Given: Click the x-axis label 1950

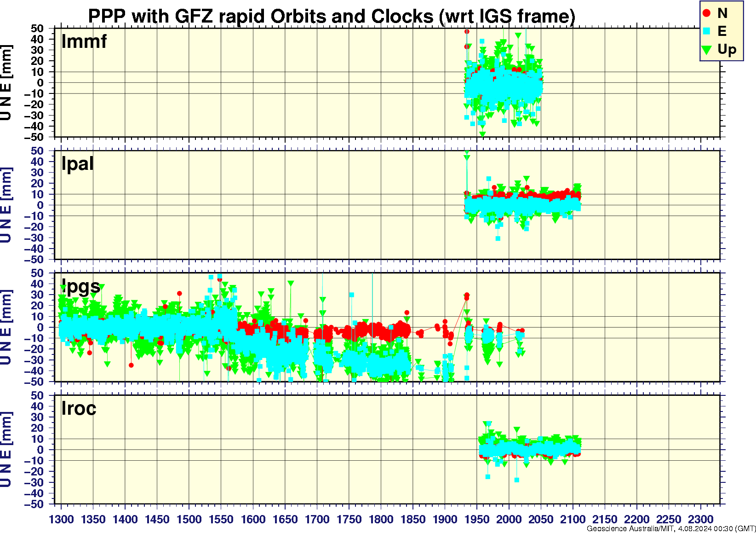Looking at the screenshot, I should [477, 520].
